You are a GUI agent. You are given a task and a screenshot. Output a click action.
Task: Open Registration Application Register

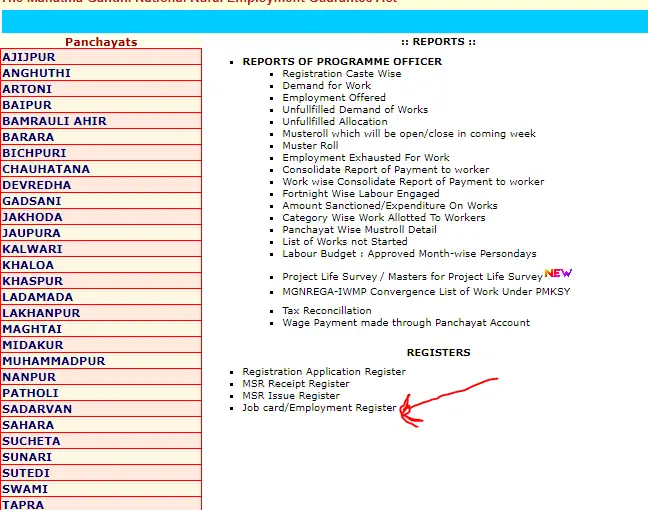tap(324, 372)
